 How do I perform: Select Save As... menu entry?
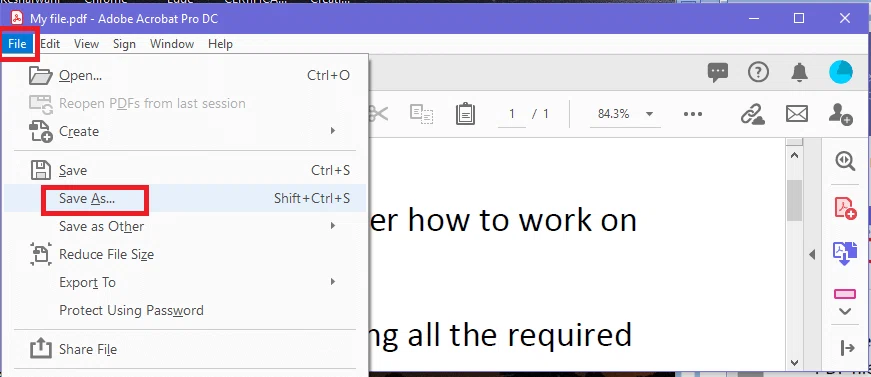tap(184, 198)
